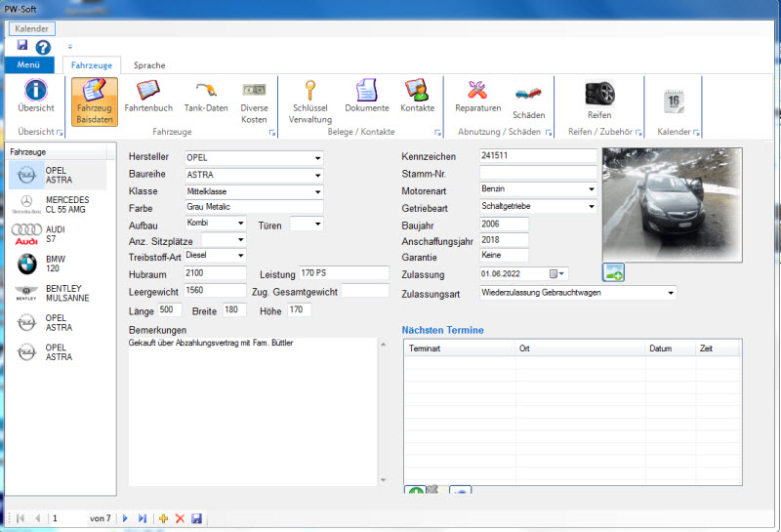Click the Kennzeichen input field
The width and height of the screenshot is (781, 532).
[537, 155]
